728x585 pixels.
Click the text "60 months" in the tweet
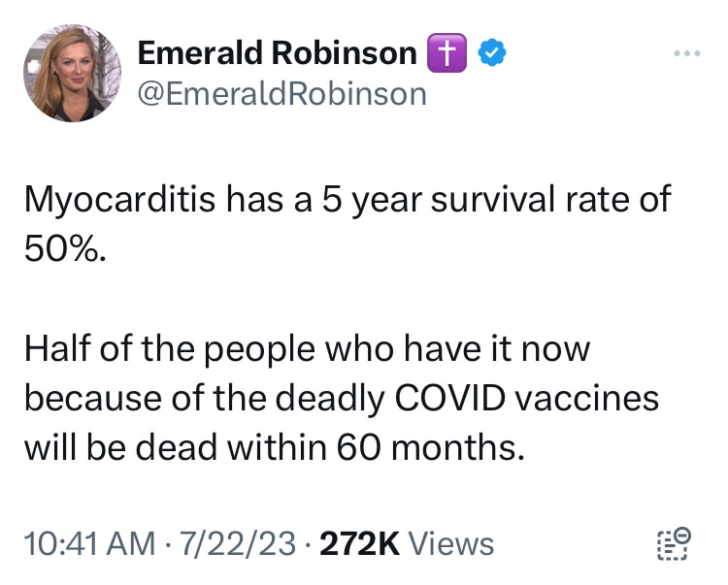429,446
